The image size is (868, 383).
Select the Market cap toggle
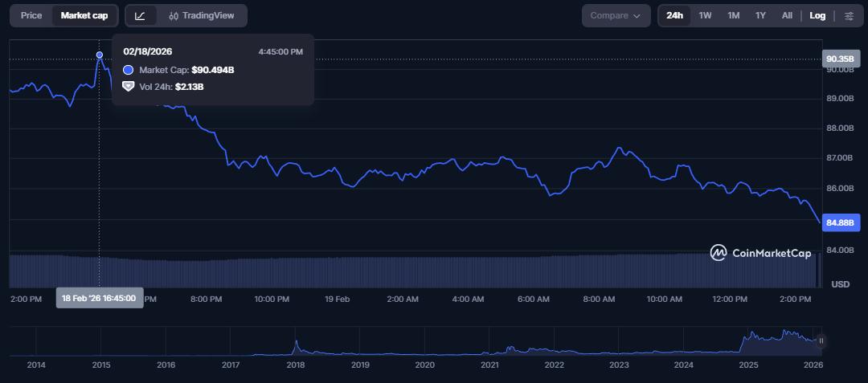[84, 15]
